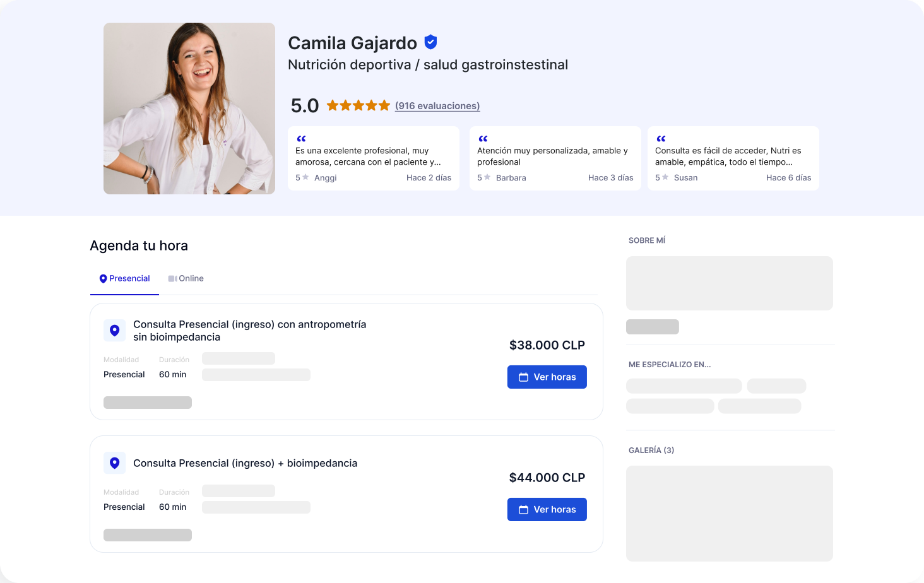Open the gallery image placeholder
Image resolution: width=924 pixels, height=583 pixels.
tap(730, 514)
